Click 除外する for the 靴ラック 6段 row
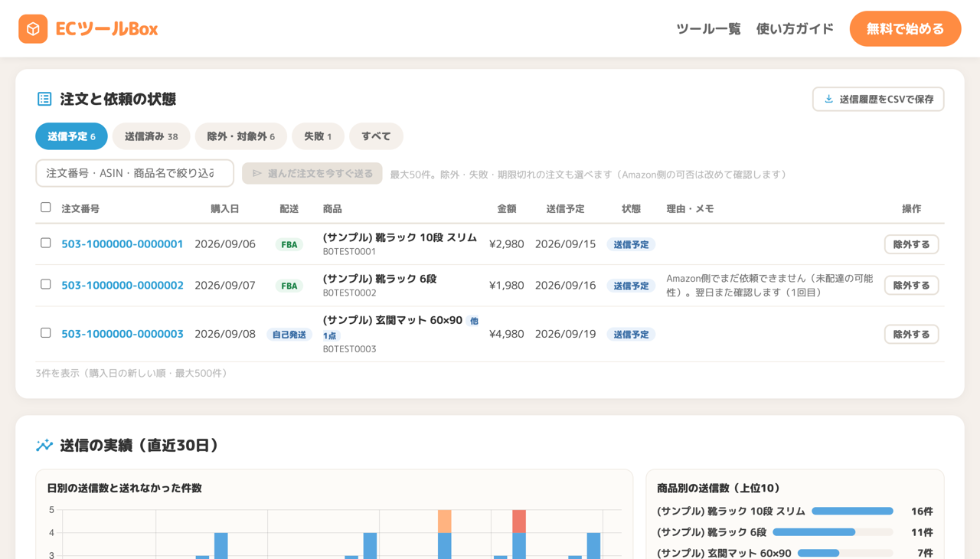Viewport: 980px width, 559px height. tap(911, 285)
